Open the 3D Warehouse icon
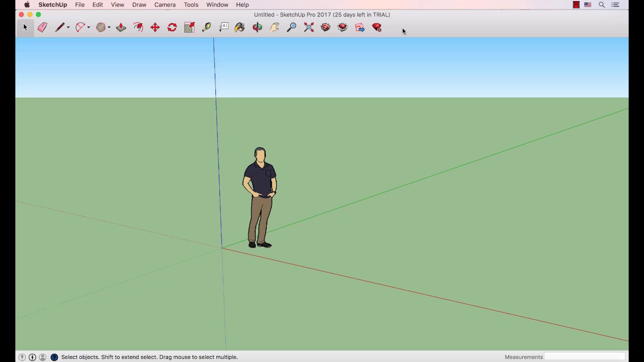Image resolution: width=644 pixels, height=362 pixels. click(326, 28)
